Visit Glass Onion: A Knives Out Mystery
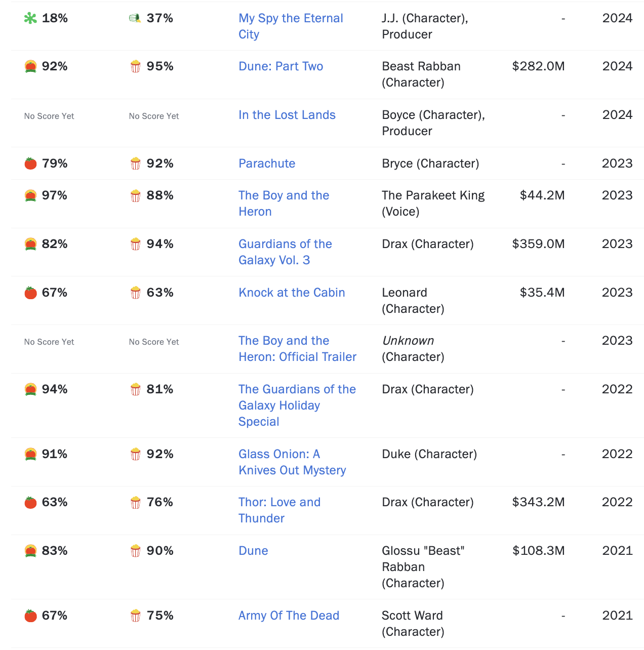 point(292,462)
